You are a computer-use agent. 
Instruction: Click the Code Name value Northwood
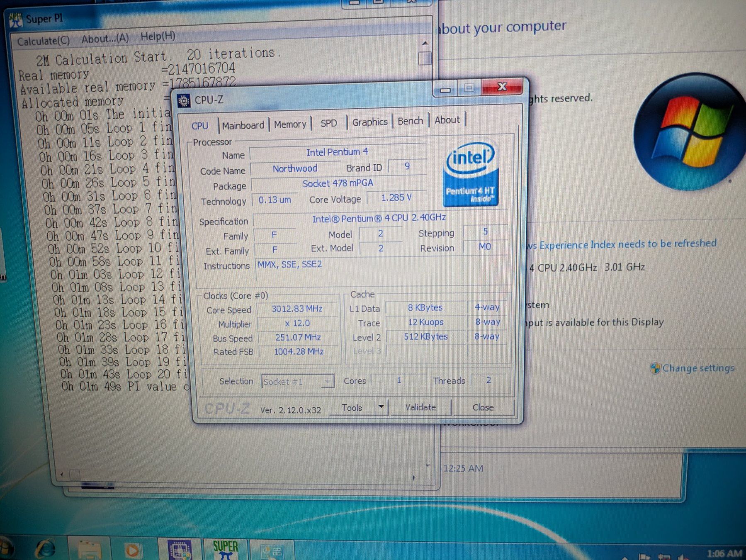point(295,168)
